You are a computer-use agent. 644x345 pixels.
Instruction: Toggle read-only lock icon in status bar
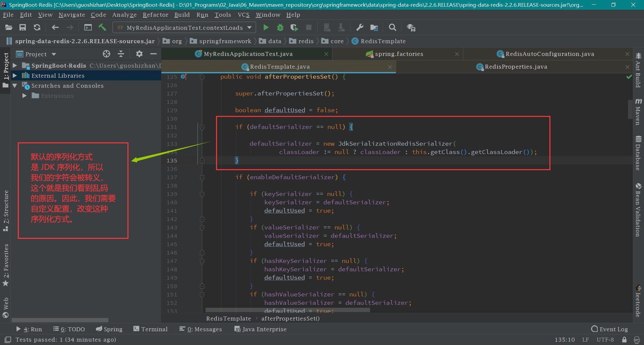(624, 340)
